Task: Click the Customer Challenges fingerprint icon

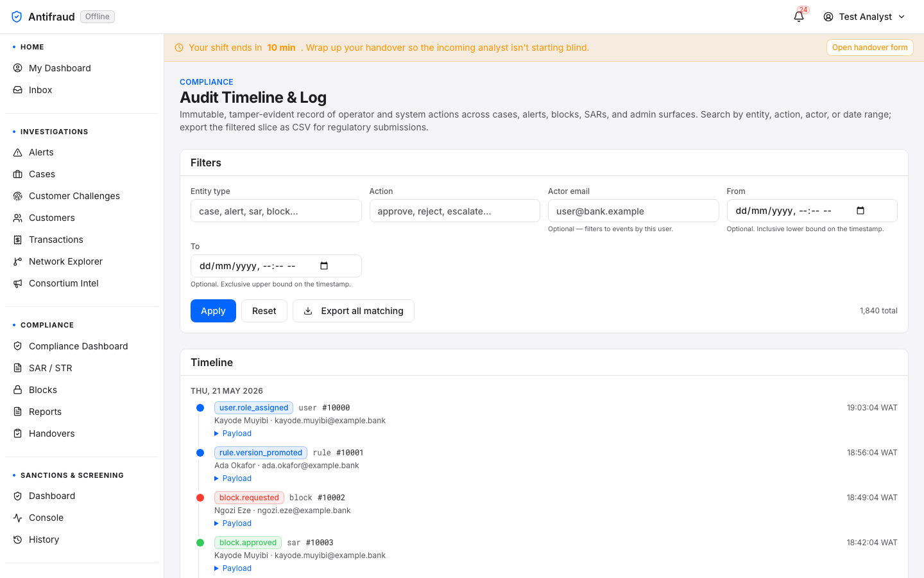Action: [18, 196]
